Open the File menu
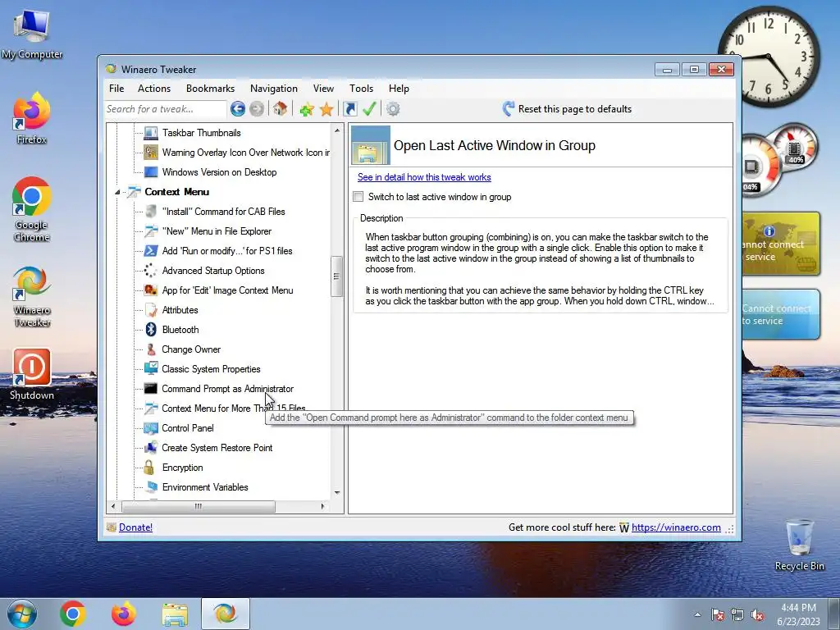 tap(116, 89)
